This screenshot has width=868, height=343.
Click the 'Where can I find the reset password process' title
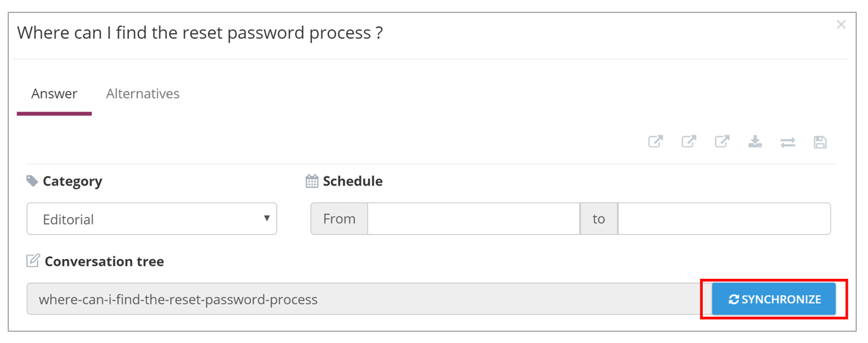click(x=200, y=32)
